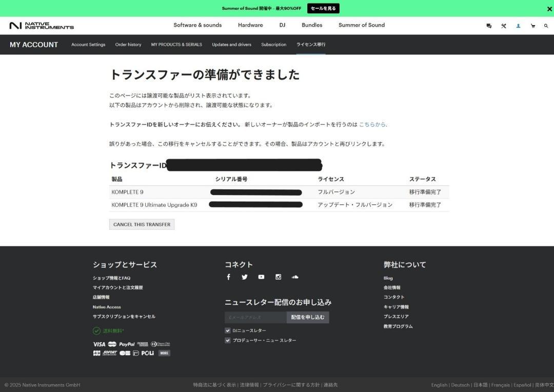Open the Blog footer link
The height and width of the screenshot is (392, 554).
pyautogui.click(x=388, y=278)
